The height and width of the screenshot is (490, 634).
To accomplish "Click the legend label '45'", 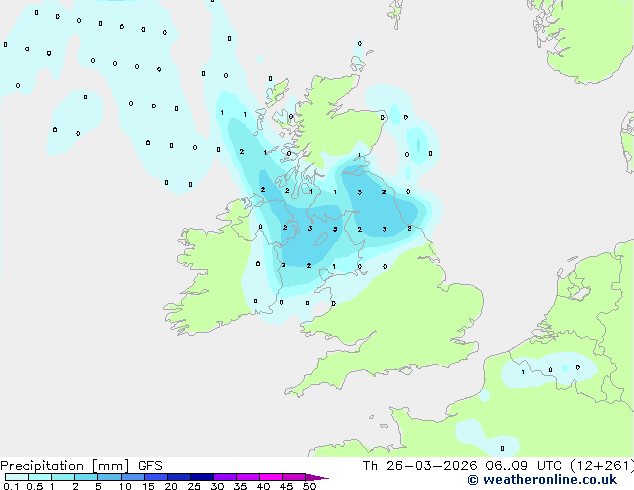I will (286, 486).
